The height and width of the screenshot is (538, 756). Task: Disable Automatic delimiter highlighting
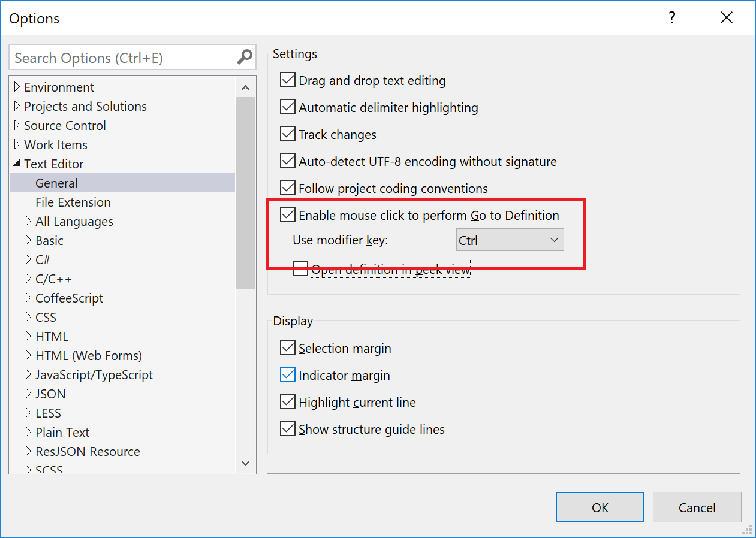(288, 107)
